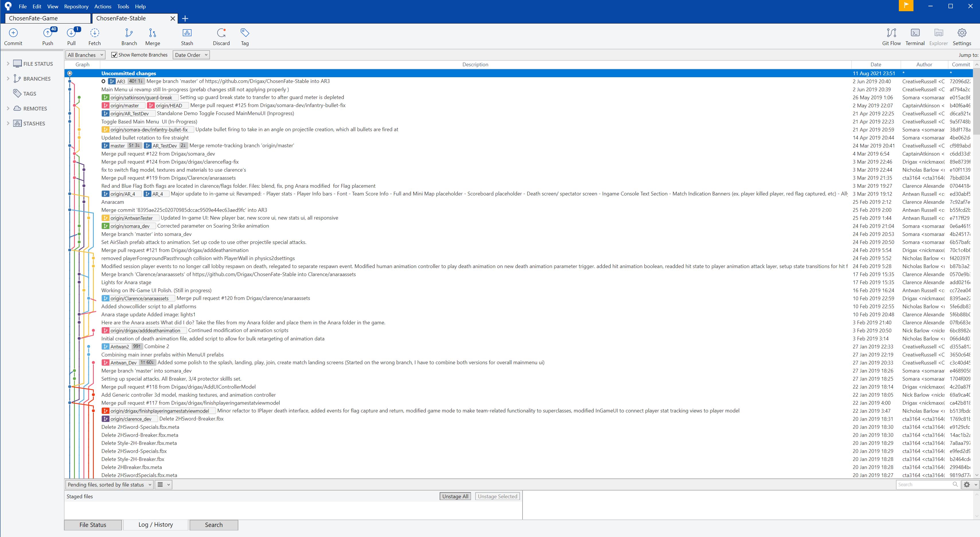Toggle Show Remote Branches checkbox
Image resolution: width=980 pixels, height=537 pixels.
point(114,55)
